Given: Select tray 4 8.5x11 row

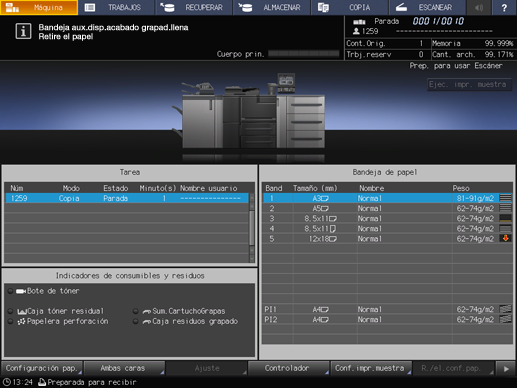Looking at the screenshot, I should pyautogui.click(x=388, y=229).
